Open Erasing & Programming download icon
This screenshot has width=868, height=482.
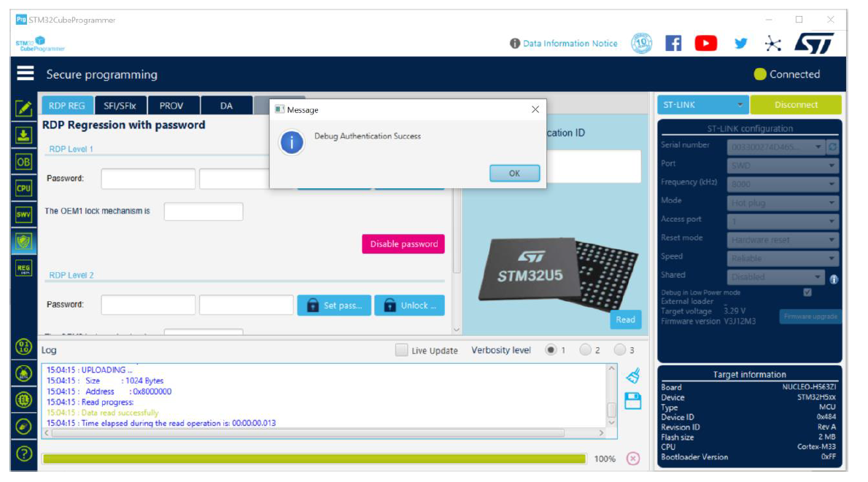(24, 135)
